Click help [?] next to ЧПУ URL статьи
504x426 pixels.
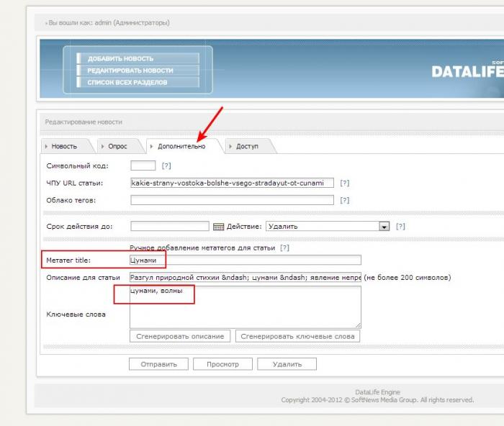[345, 183]
